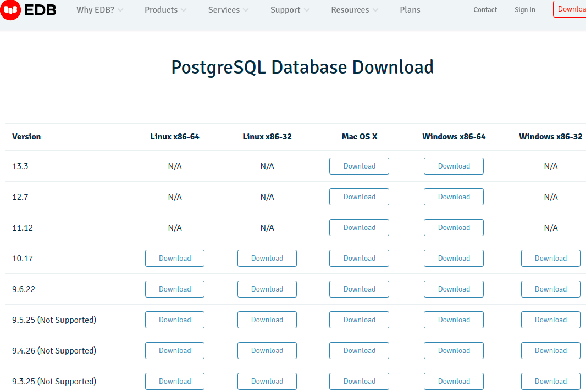586x392 pixels.
Task: Download 9.5.25 for Windows x86-32
Action: click(x=551, y=320)
